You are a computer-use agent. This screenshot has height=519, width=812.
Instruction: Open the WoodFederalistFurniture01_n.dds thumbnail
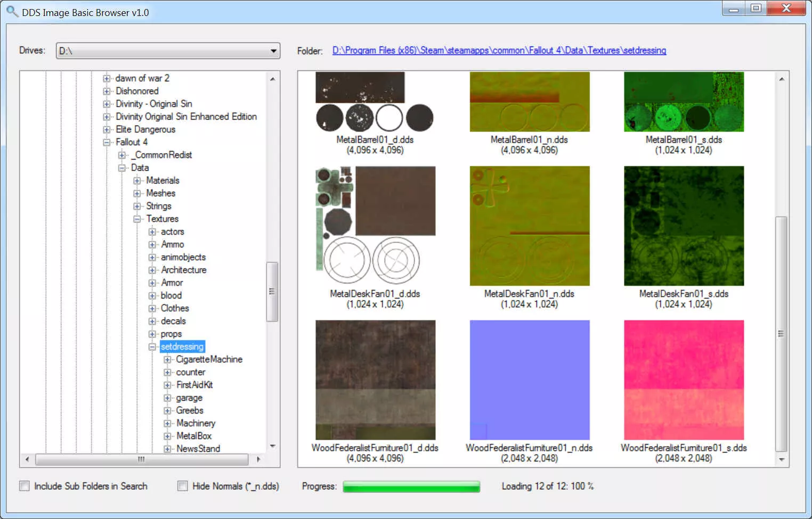click(x=530, y=380)
